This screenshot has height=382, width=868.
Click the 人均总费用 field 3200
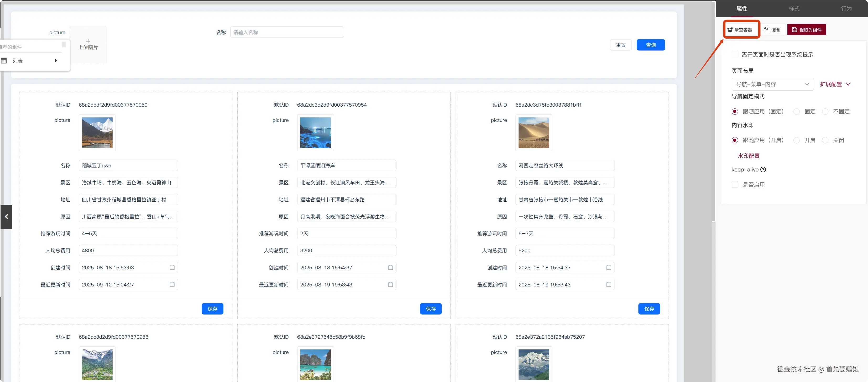pyautogui.click(x=346, y=251)
